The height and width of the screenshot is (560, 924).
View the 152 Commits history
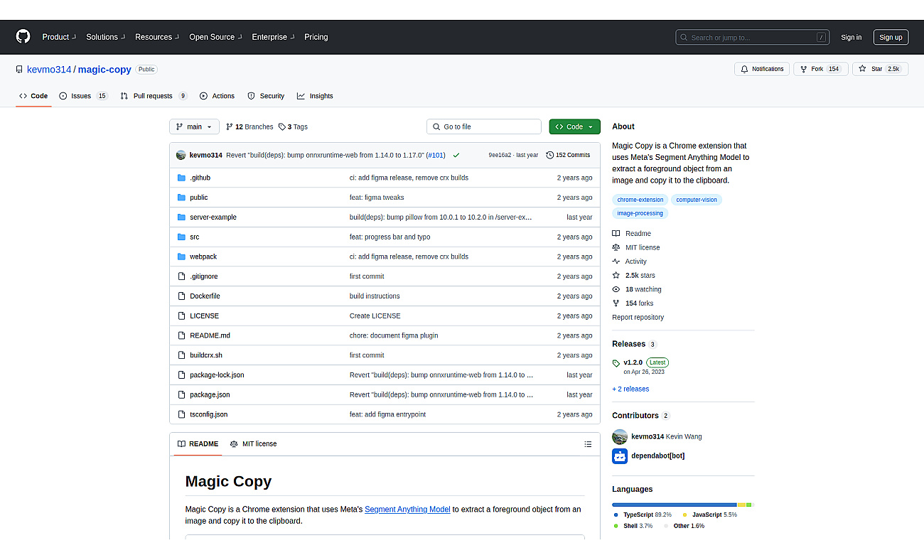coord(568,155)
